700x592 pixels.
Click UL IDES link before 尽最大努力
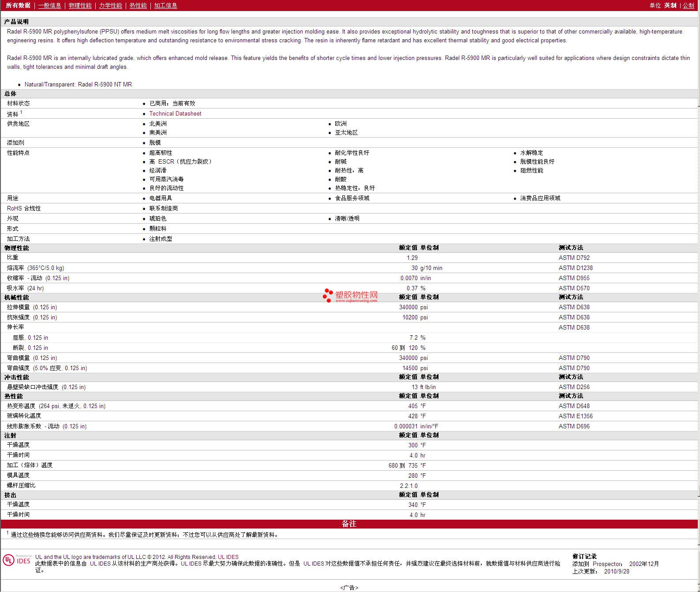(191, 563)
